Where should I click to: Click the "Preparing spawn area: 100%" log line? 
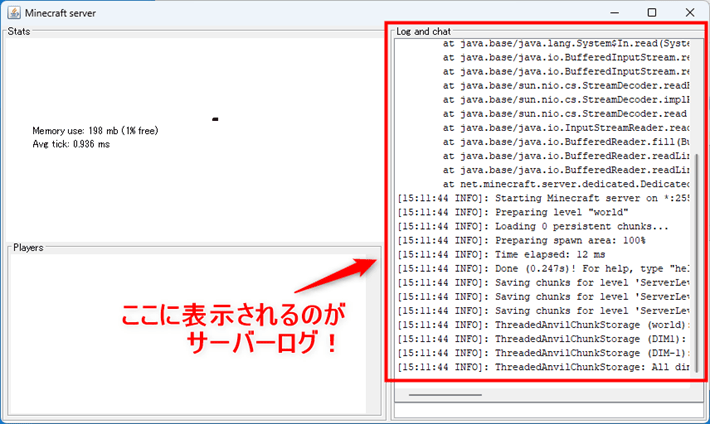(522, 241)
